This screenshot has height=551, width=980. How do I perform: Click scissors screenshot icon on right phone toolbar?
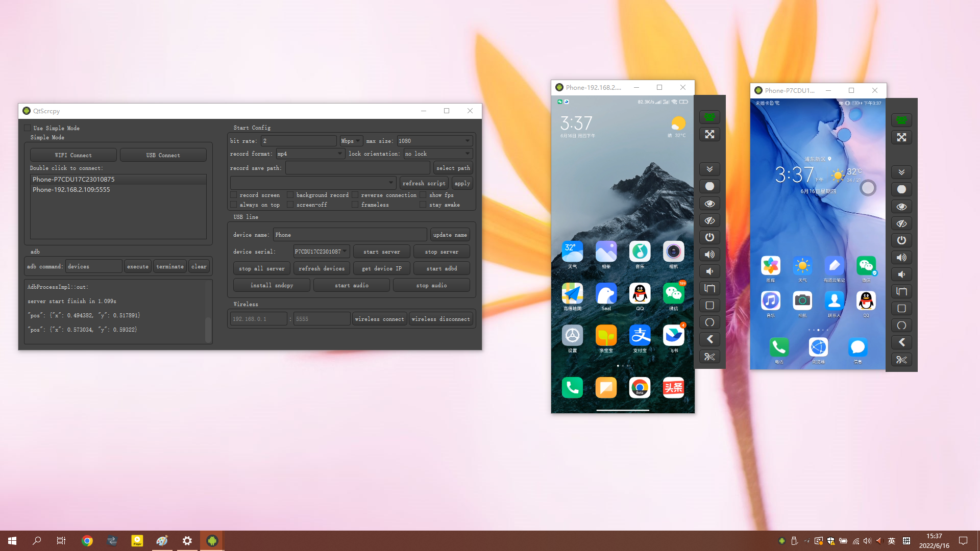[x=901, y=360]
